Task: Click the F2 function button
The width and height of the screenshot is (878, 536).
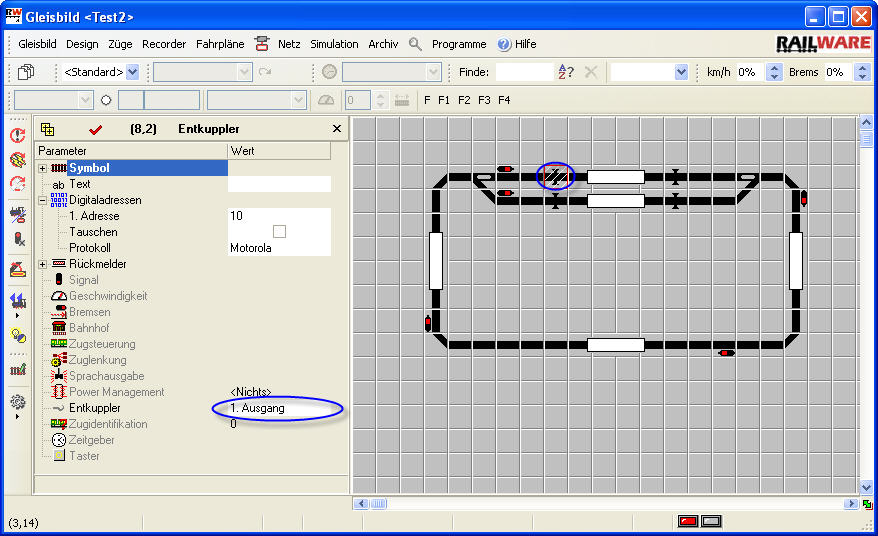Action: coord(464,100)
